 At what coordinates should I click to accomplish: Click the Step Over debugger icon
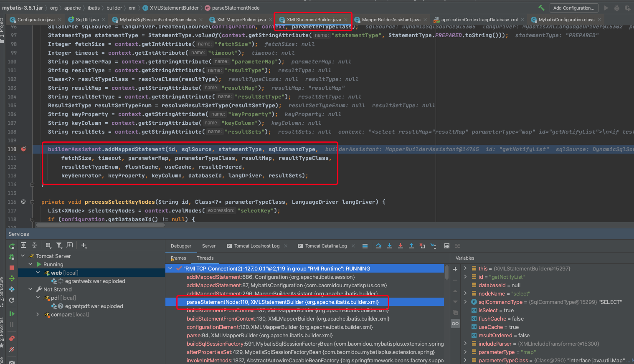pos(378,246)
